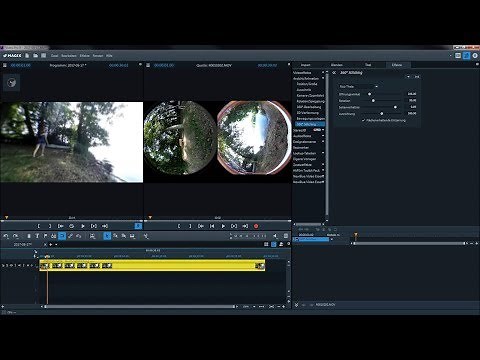Image resolution: width=480 pixels, height=360 pixels.
Task: Click the Undo arrow in timeline toolbar
Action: coord(6,236)
